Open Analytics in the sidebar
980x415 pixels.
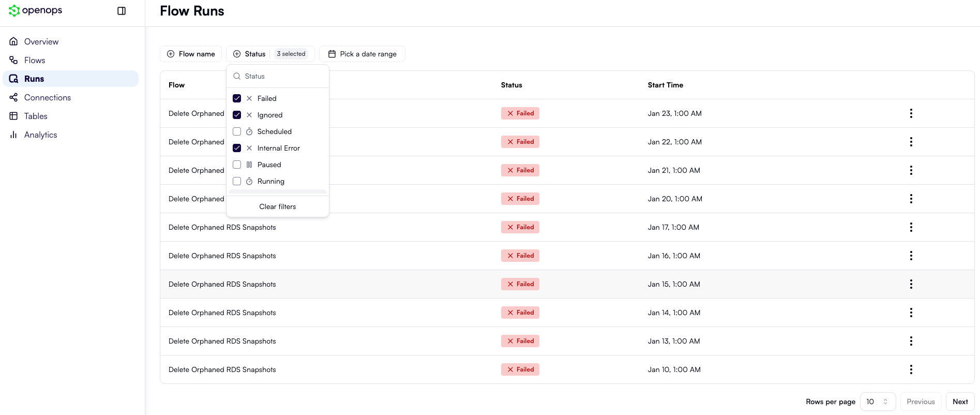[71, 135]
